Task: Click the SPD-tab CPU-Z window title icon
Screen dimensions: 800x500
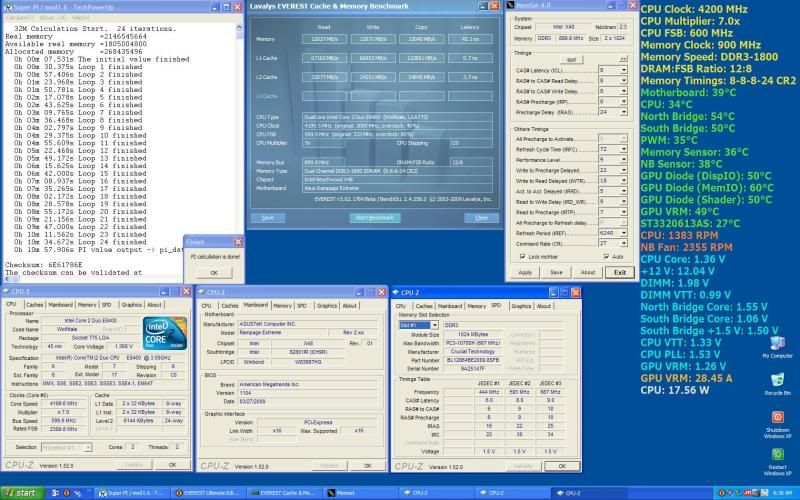Action: coord(395,292)
